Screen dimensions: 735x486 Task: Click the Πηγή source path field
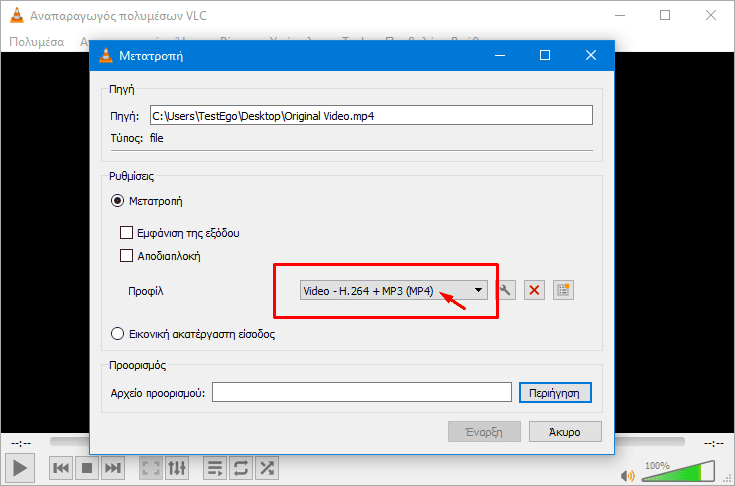[371, 116]
